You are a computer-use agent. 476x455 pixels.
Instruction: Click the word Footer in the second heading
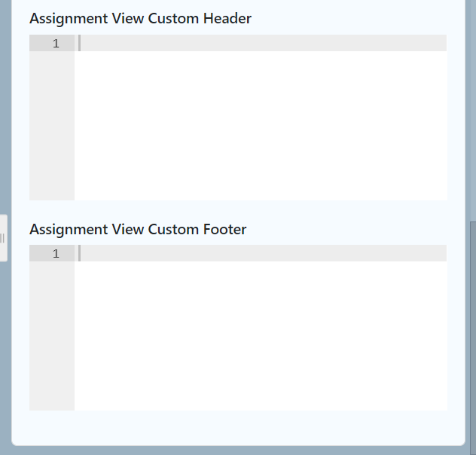tap(224, 229)
